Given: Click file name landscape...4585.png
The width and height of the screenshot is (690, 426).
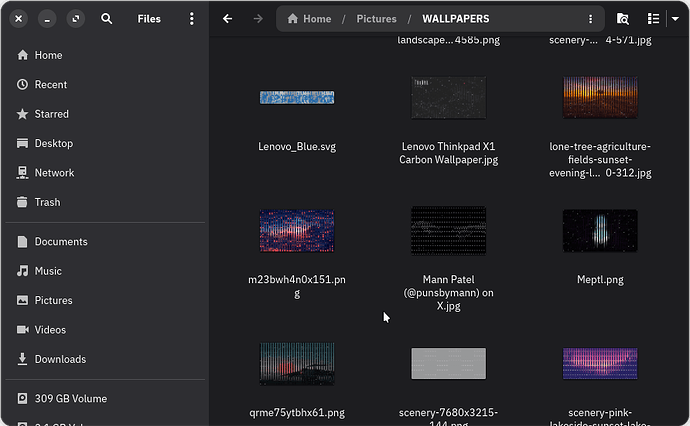Looking at the screenshot, I should (x=448, y=40).
